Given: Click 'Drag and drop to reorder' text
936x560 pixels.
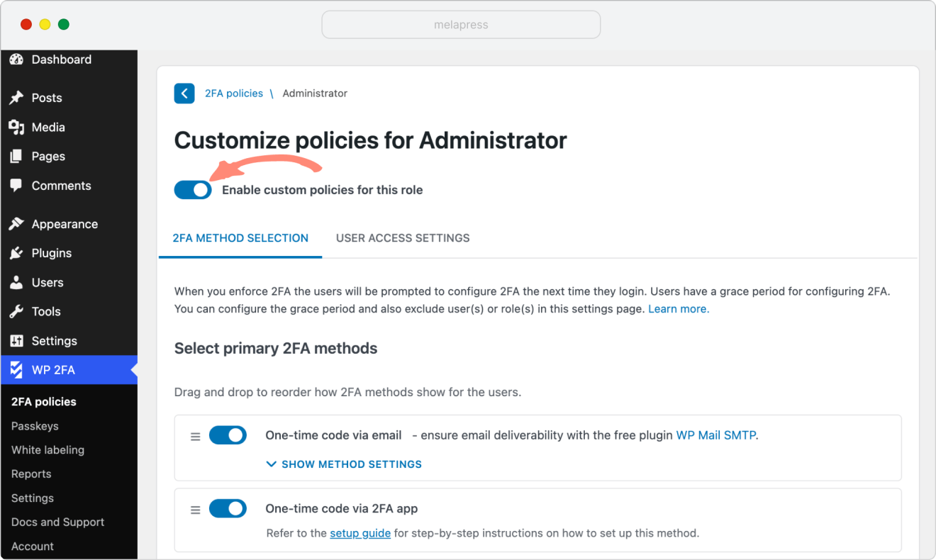Looking at the screenshot, I should (347, 392).
